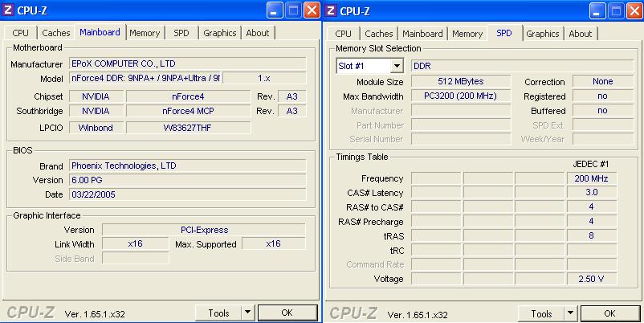Click module size 512 MBytes value

(x=461, y=81)
